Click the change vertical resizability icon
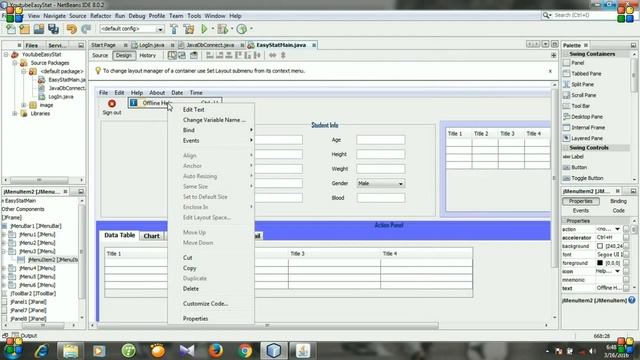Viewport: 640px width, 360px height. 283,55
